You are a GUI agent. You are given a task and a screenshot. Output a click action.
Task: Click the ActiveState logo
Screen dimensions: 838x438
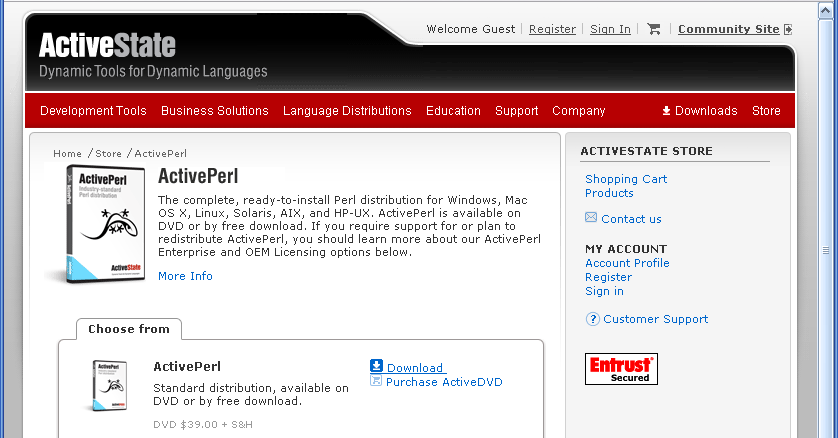(x=107, y=45)
